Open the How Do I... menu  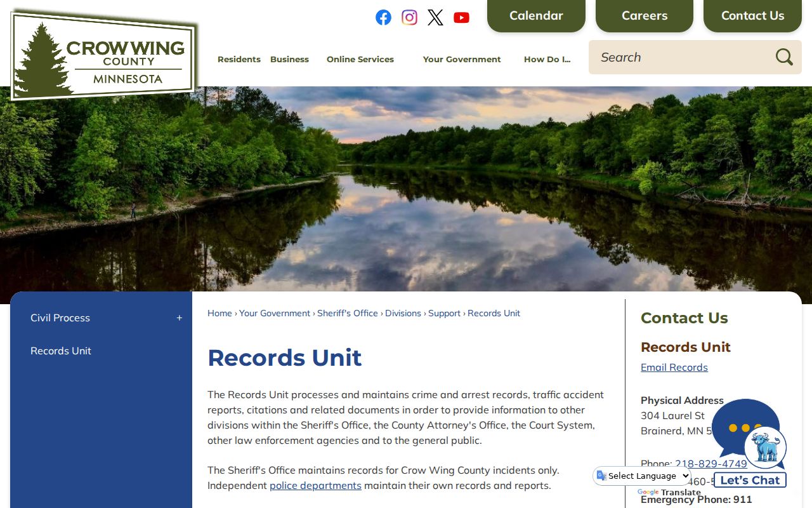pos(547,59)
